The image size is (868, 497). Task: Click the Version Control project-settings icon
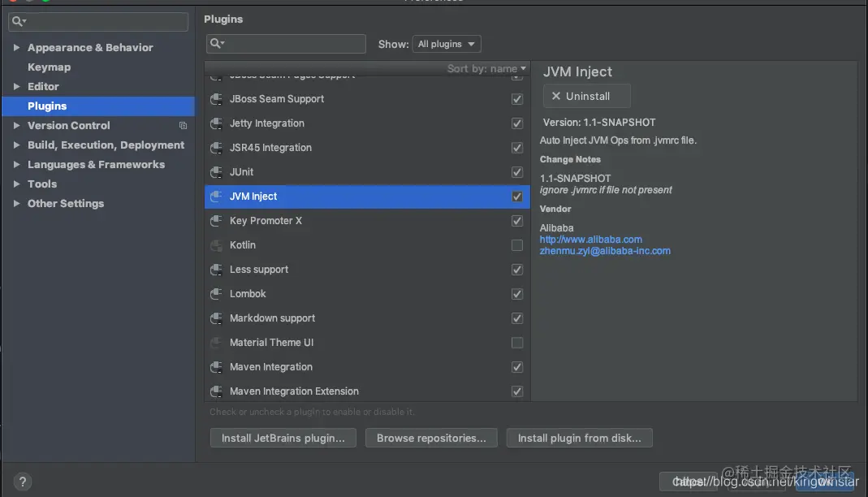(183, 126)
